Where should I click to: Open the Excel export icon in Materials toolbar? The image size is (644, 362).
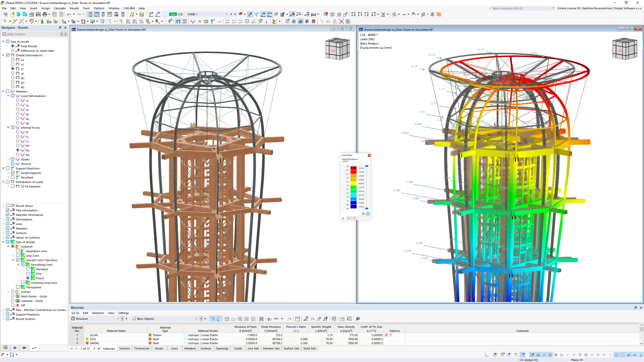(x=334, y=319)
